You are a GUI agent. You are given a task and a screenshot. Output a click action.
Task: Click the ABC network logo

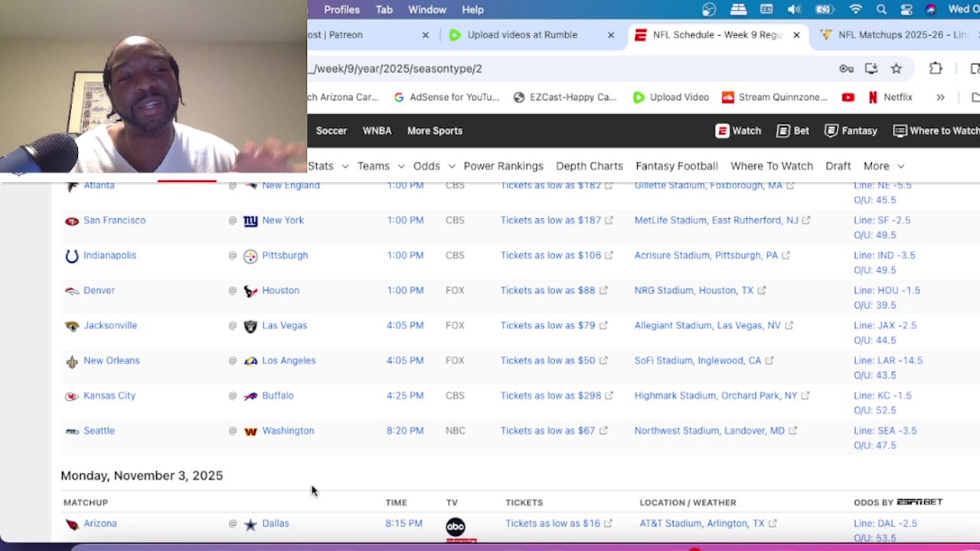click(456, 527)
